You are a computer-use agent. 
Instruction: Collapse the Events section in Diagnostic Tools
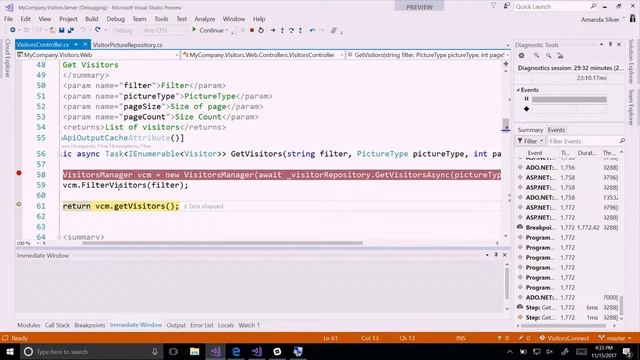tap(518, 90)
